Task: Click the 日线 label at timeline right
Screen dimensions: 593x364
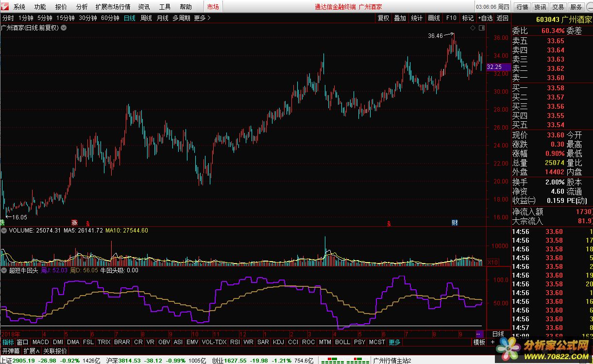Action: pos(498,334)
